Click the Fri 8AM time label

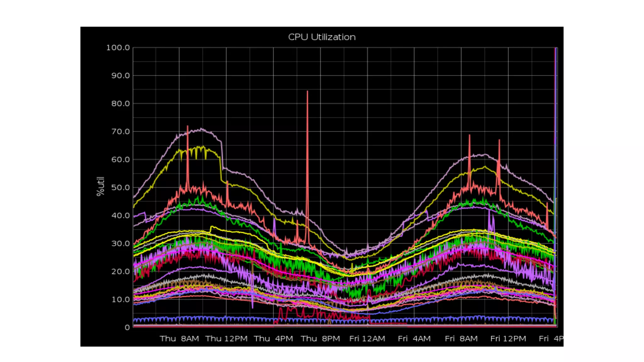tap(461, 339)
